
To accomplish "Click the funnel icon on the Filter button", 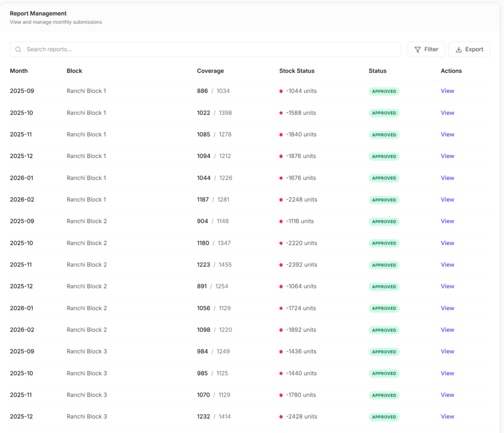I will click(417, 50).
